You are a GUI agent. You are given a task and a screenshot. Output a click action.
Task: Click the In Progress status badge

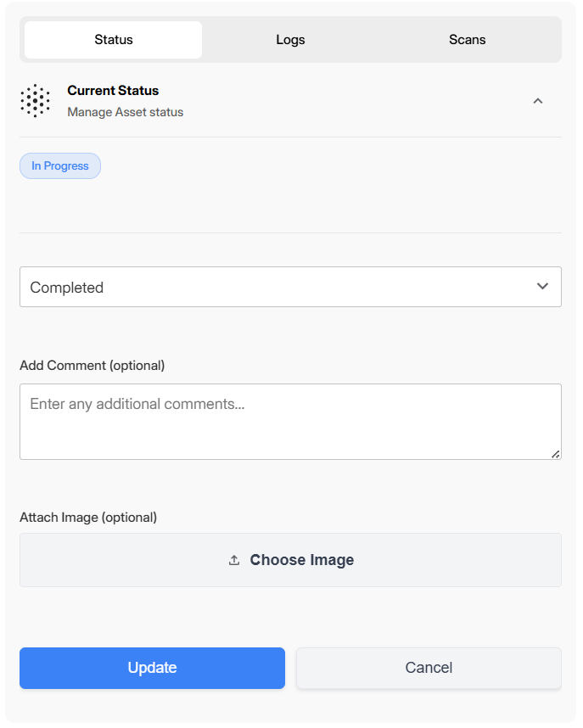(x=59, y=165)
